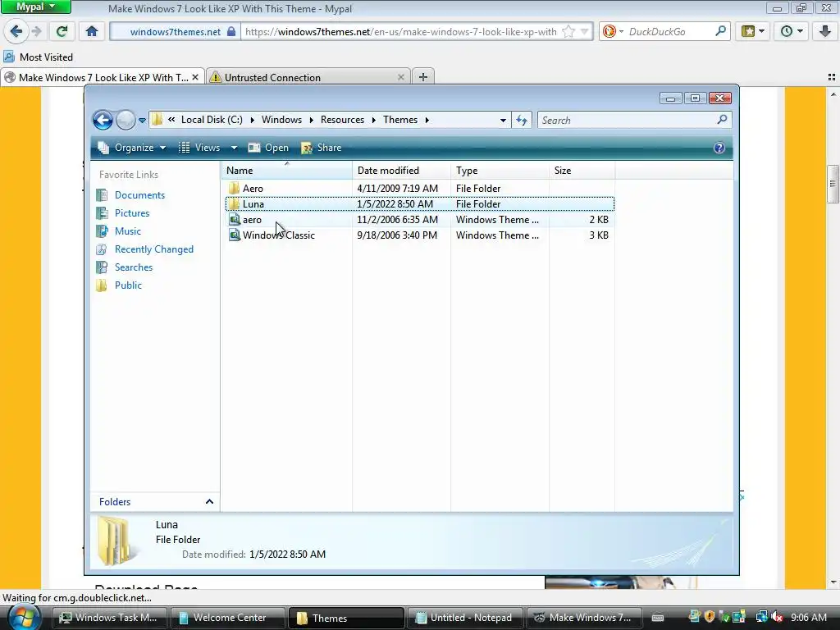Switch to Welcome Center taskbar button
The width and height of the screenshot is (840, 630).
(228, 618)
